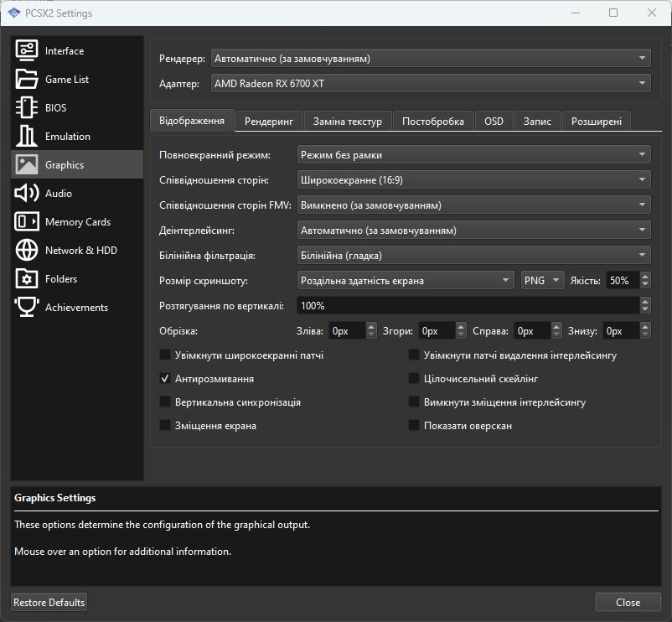Select the Folders gear-folder icon
The width and height of the screenshot is (672, 622).
point(27,278)
